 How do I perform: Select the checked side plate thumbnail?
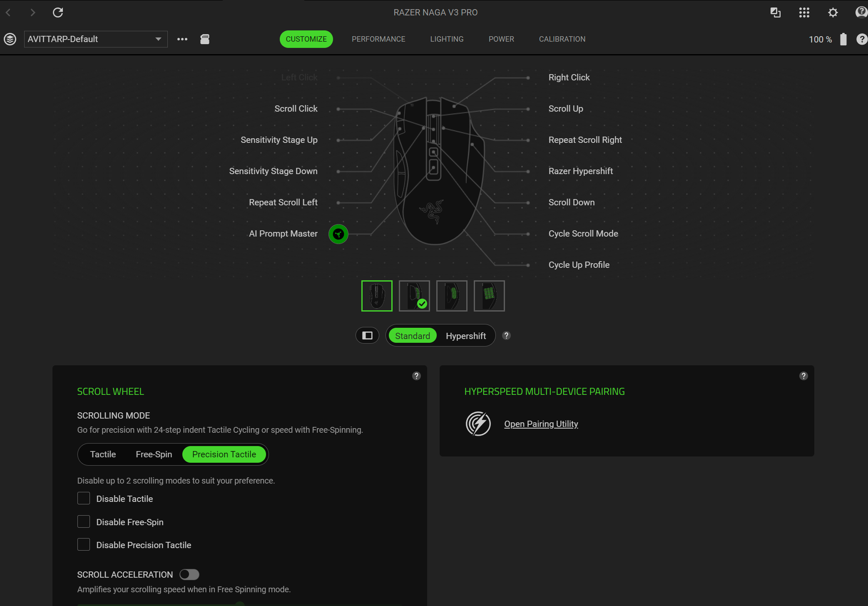click(414, 296)
